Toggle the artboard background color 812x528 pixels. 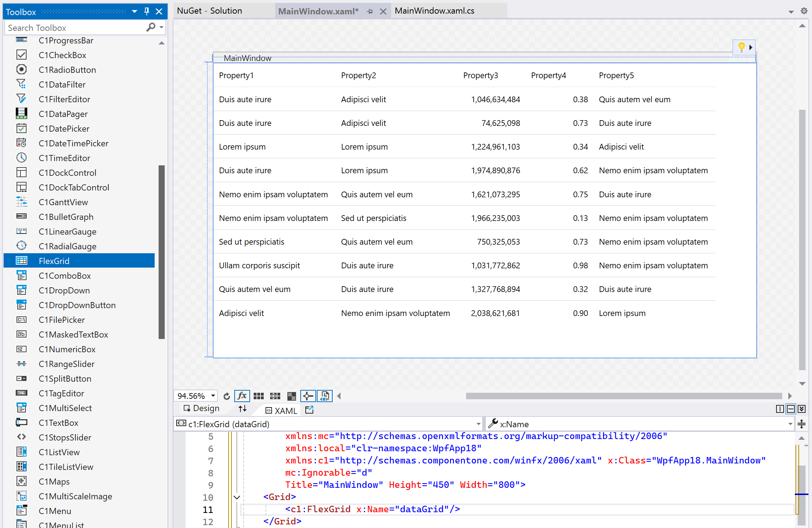pos(291,396)
